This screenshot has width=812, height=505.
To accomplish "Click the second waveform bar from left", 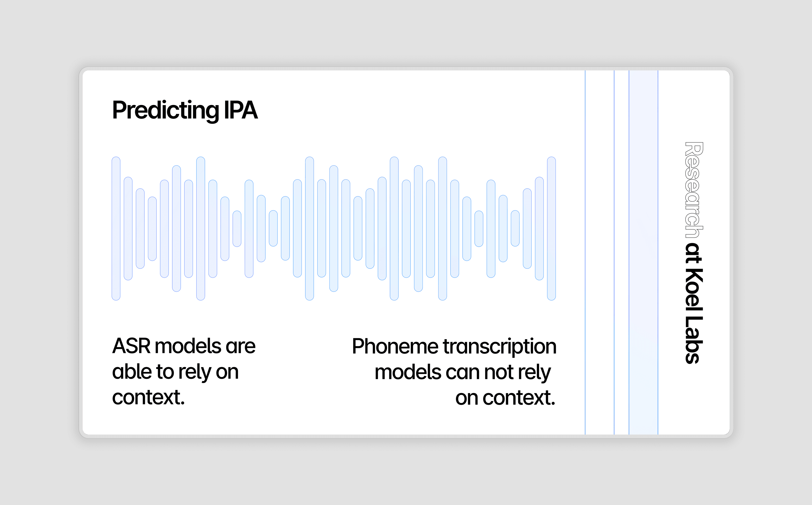I will (x=128, y=228).
